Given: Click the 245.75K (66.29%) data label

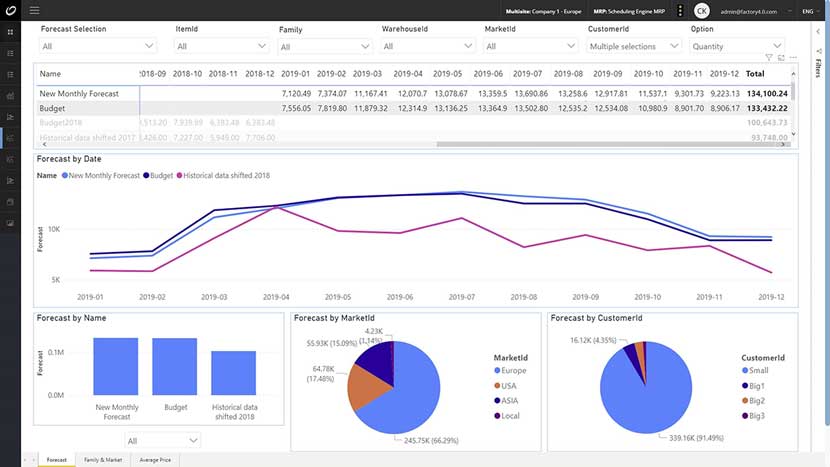Looking at the screenshot, I should click(431, 441).
